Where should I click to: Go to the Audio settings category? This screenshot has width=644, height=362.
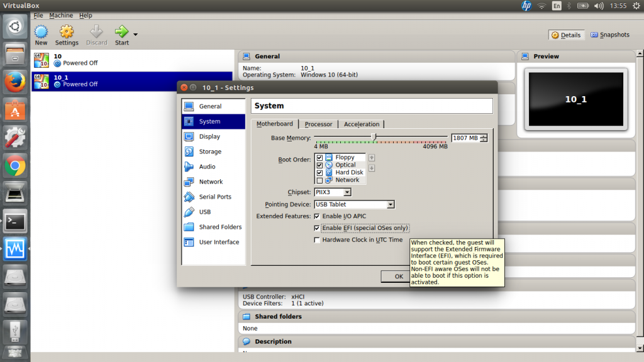pyautogui.click(x=207, y=167)
